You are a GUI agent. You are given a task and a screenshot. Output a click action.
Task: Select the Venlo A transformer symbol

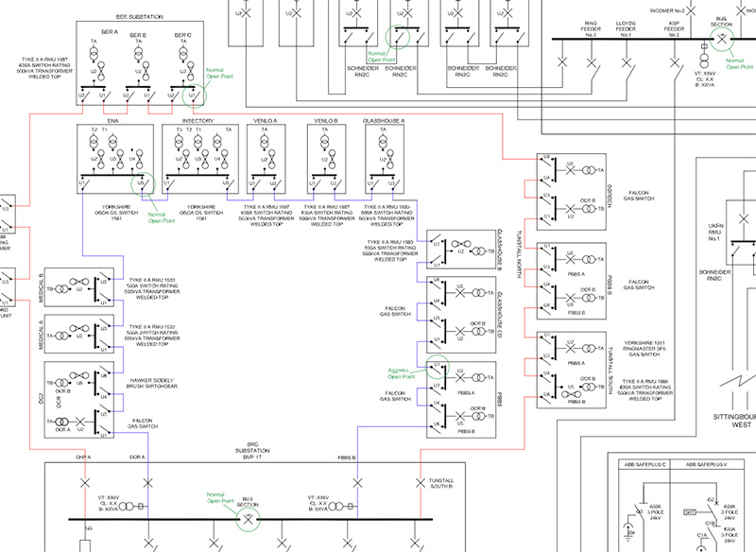click(265, 142)
